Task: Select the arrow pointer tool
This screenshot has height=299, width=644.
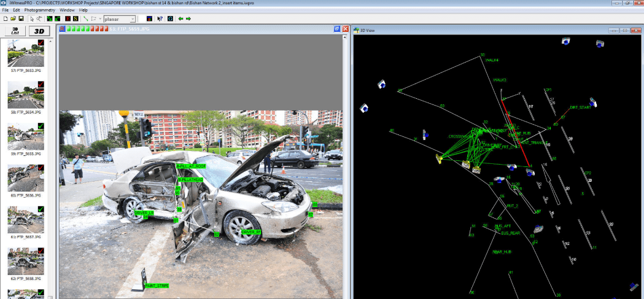Action: (32, 18)
